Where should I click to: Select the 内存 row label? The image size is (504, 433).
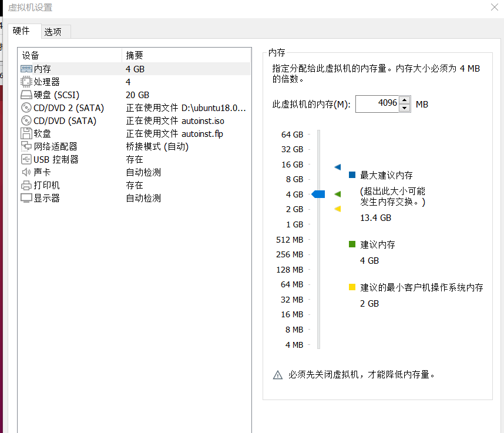pyautogui.click(x=42, y=69)
